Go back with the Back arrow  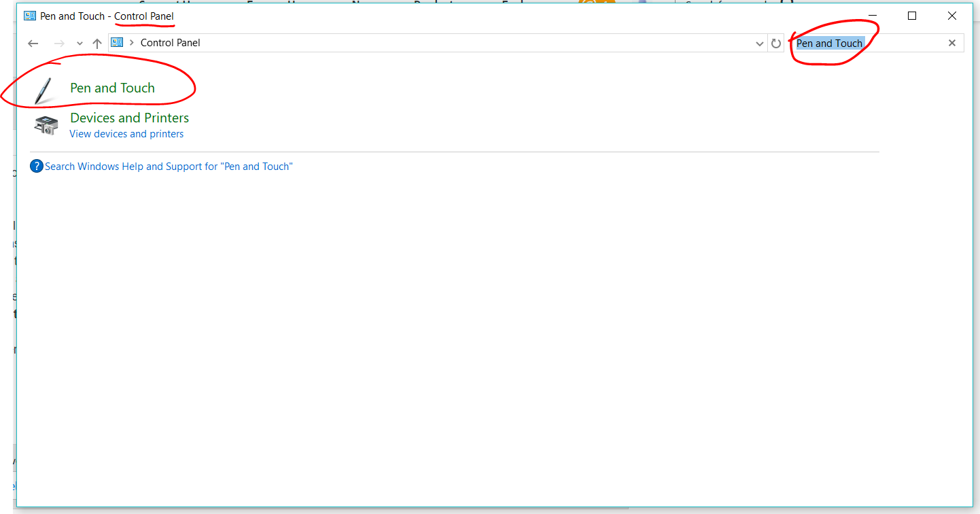click(x=33, y=44)
